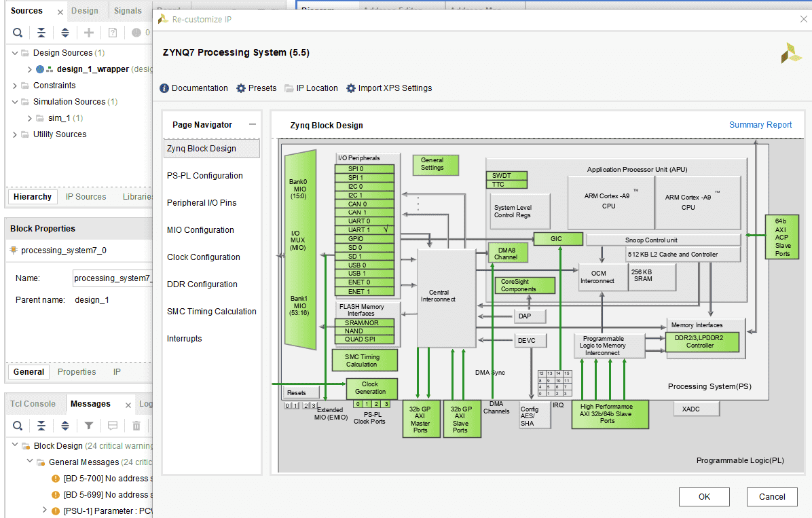Viewport: 812px width, 518px height.
Task: Expand all items in Sources panel toolbar
Action: point(65,33)
